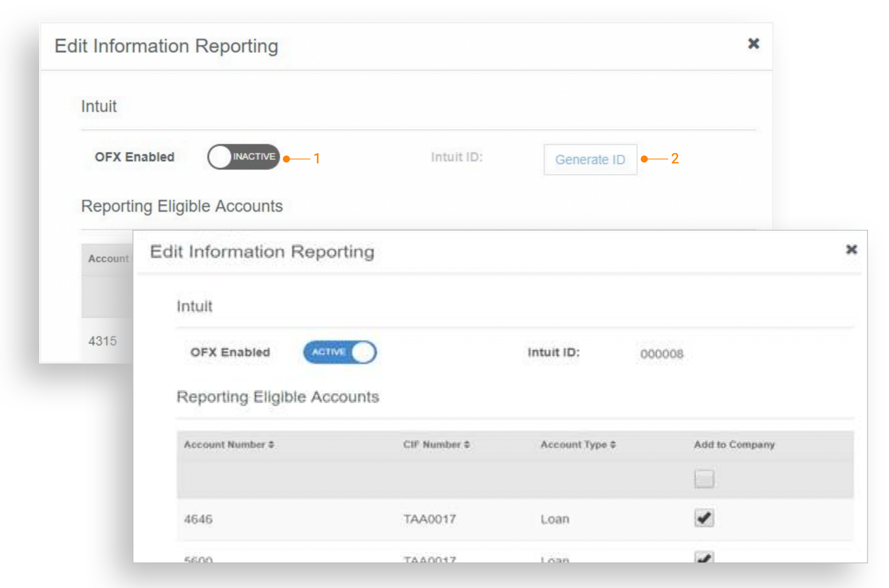Sort by the CIF Number sort arrows
889x588 pixels.
pos(467,445)
